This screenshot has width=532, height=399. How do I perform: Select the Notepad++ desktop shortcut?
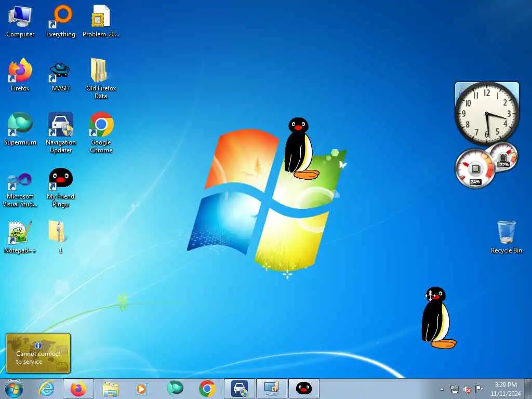(x=20, y=237)
